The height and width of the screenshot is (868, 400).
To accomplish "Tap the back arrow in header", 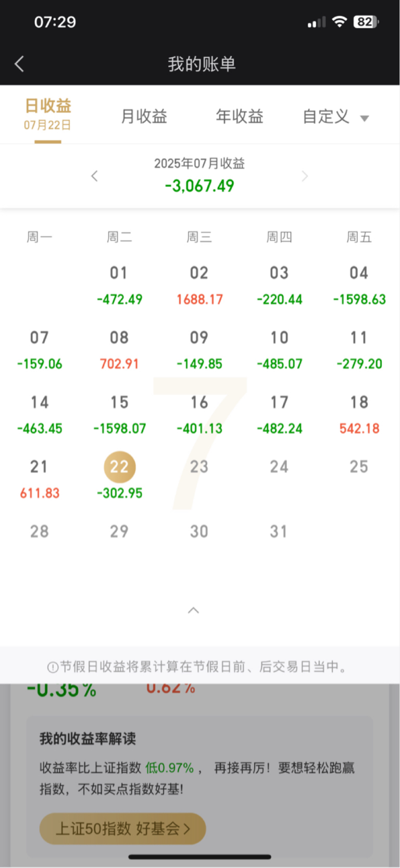I will point(19,64).
